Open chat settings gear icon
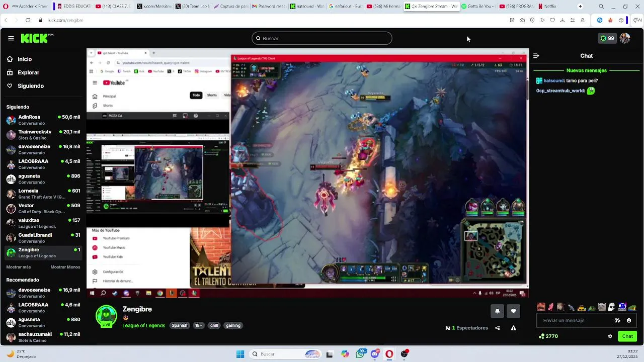 [610, 336]
